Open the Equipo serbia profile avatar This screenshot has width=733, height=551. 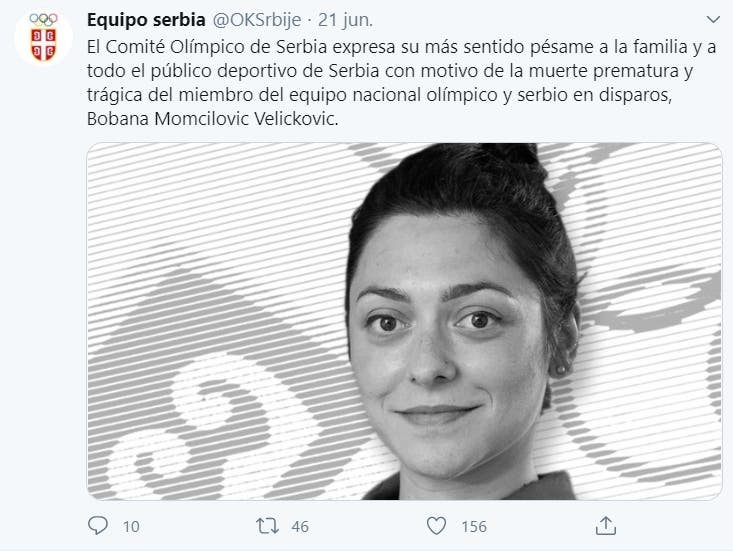point(43,37)
